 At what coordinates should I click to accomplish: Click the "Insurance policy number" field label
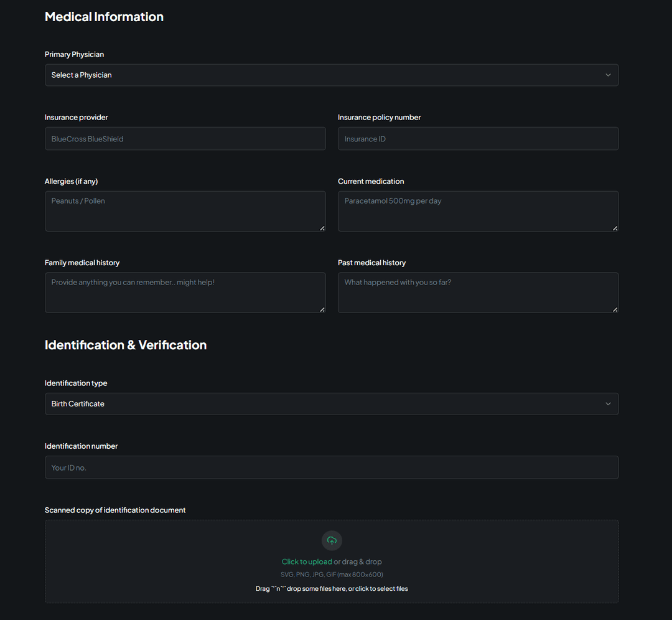pyautogui.click(x=379, y=118)
